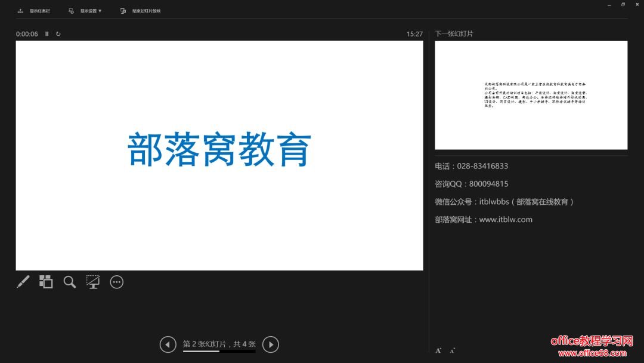
Task: Pause the presentation timer
Action: (47, 33)
